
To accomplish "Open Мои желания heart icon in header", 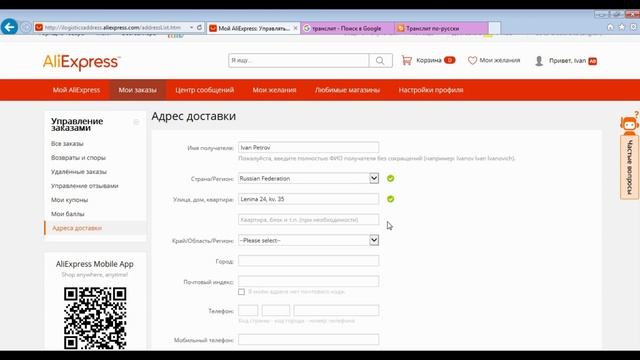I will 472,60.
